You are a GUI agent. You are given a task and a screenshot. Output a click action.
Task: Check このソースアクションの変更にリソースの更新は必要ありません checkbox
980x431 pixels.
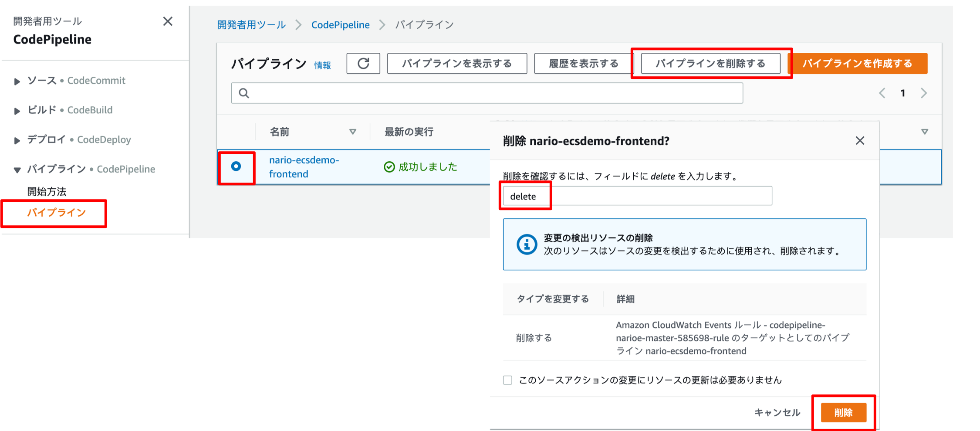(x=507, y=380)
